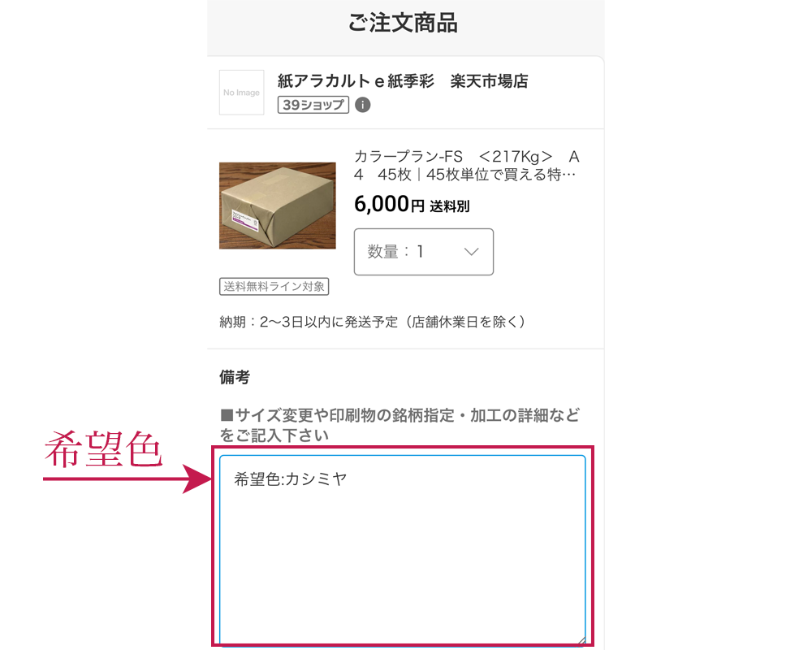
Task: Click the ご注文商品 header
Action: click(x=403, y=24)
